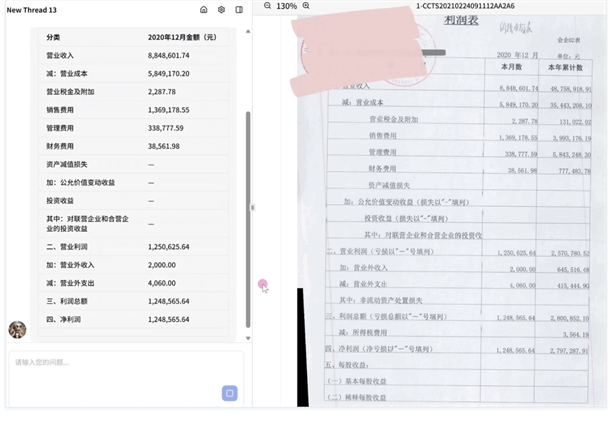Select the 二、营业利润 row label in chat table
The height and width of the screenshot is (424, 613).
point(67,247)
